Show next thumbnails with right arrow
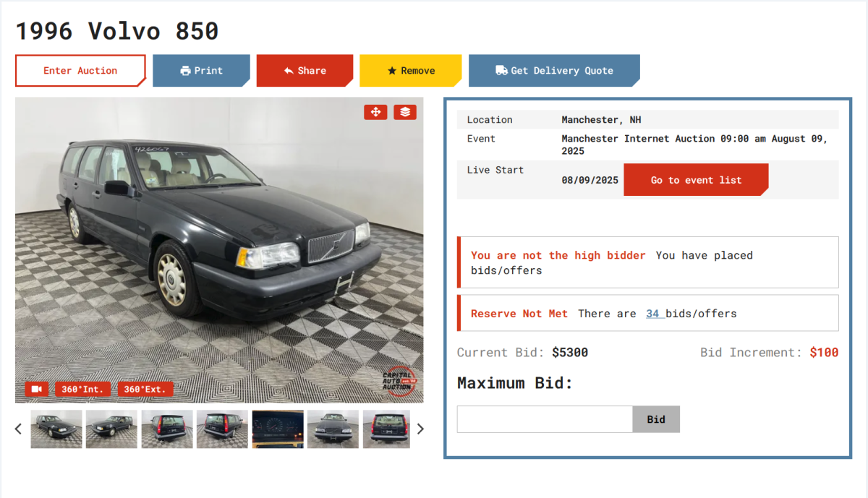 pyautogui.click(x=420, y=429)
